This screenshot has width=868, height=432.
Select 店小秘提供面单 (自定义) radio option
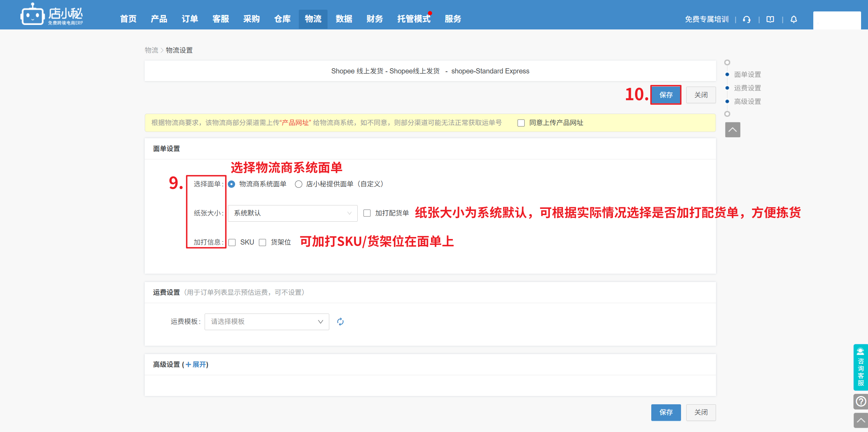pos(298,184)
